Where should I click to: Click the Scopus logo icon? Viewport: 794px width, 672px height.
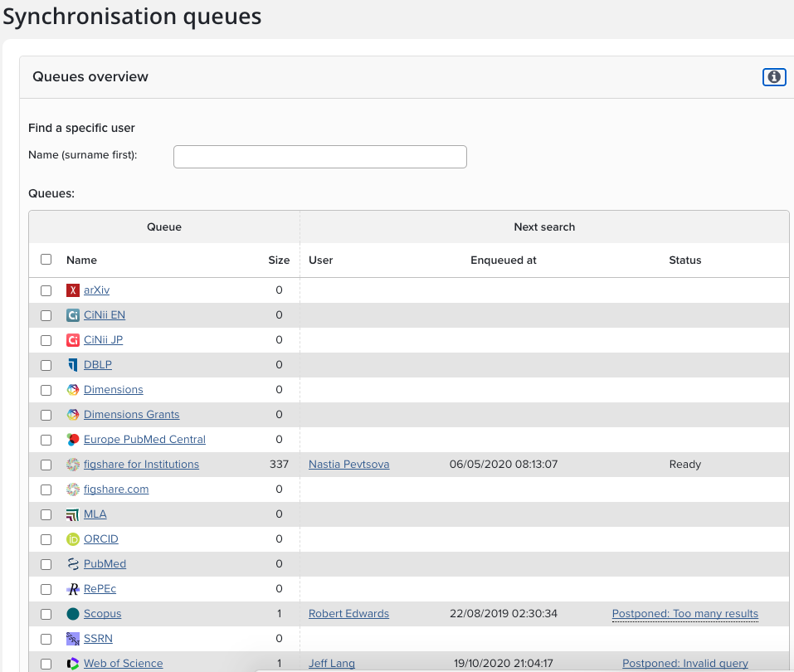pyautogui.click(x=73, y=614)
